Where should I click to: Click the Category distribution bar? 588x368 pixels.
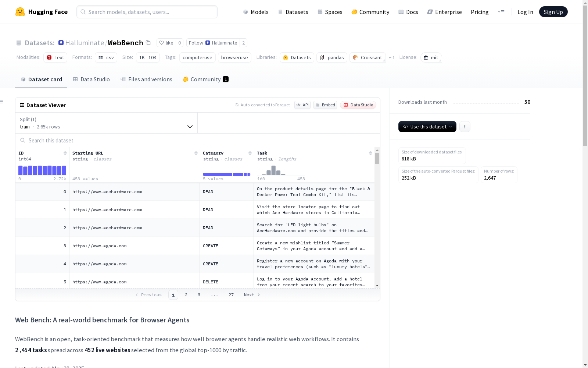tap(226, 174)
